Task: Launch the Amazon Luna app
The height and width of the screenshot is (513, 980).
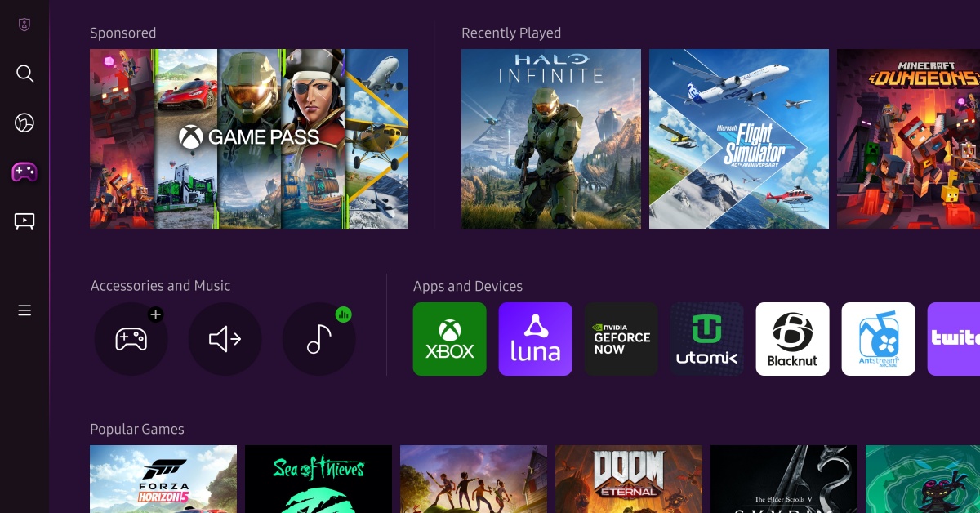Action: (x=536, y=339)
